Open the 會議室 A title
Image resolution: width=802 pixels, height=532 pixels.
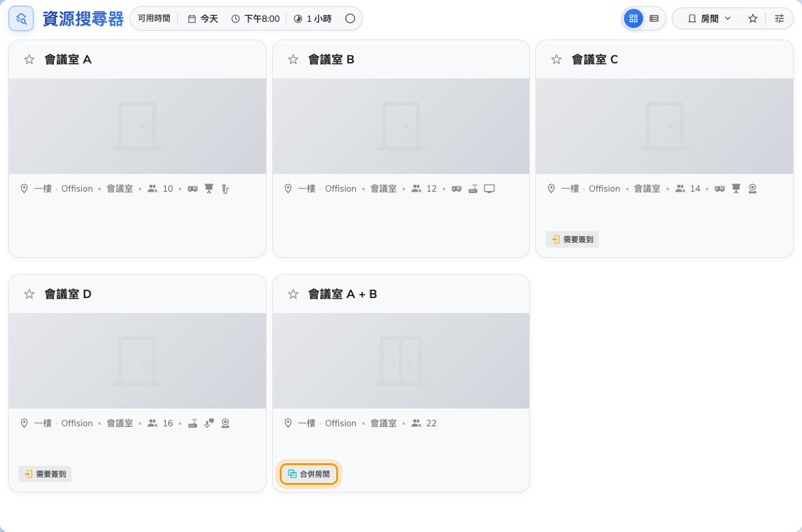pos(68,60)
